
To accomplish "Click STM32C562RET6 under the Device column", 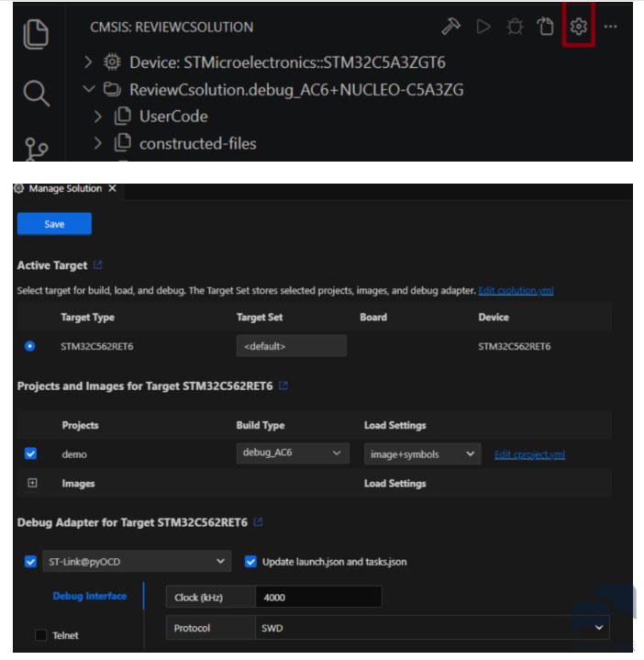I will tap(515, 346).
